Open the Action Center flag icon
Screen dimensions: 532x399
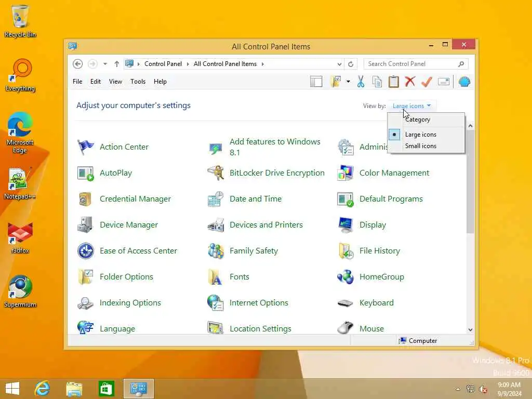86,147
